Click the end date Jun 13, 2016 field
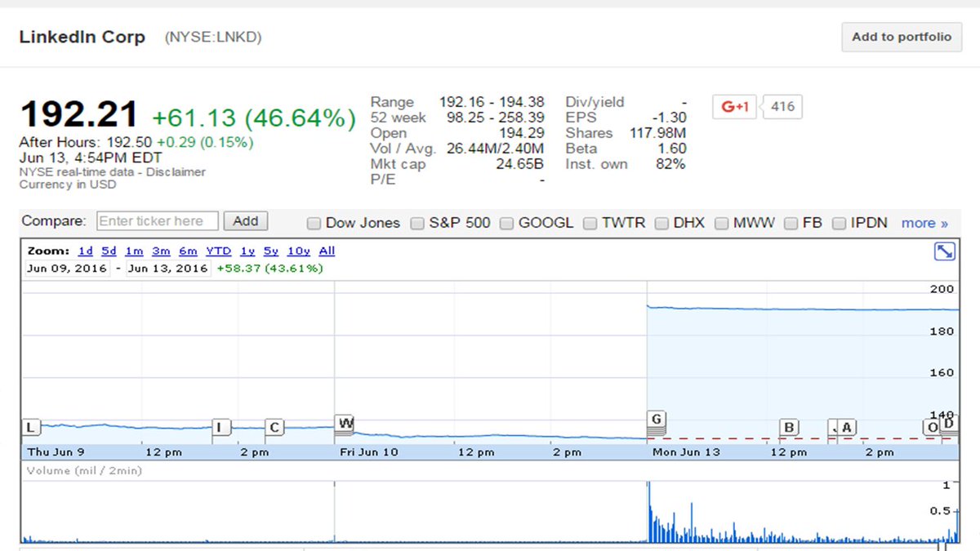Image resolution: width=980 pixels, height=551 pixels. tap(168, 268)
